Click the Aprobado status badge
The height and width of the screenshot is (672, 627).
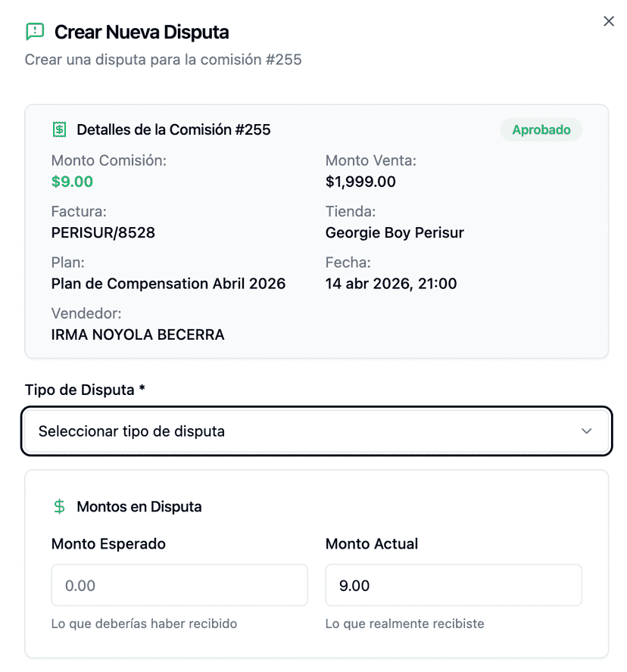pyautogui.click(x=541, y=129)
